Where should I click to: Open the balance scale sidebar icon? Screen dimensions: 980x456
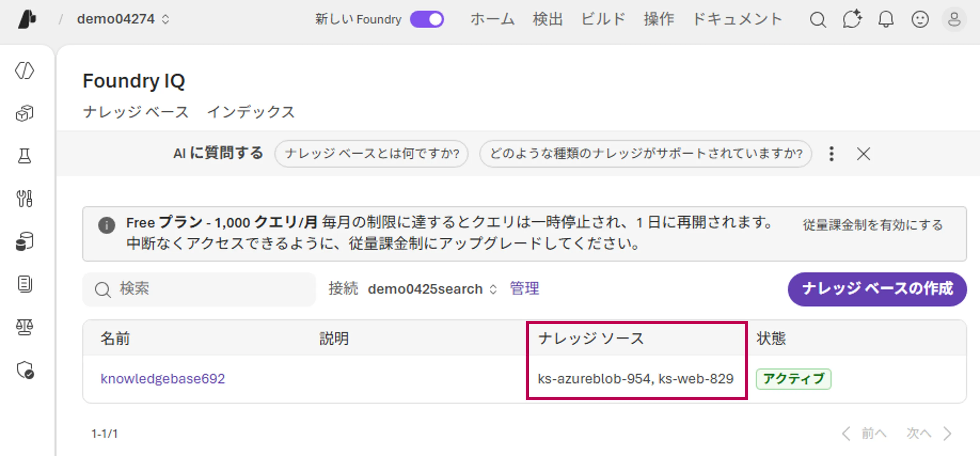click(25, 327)
